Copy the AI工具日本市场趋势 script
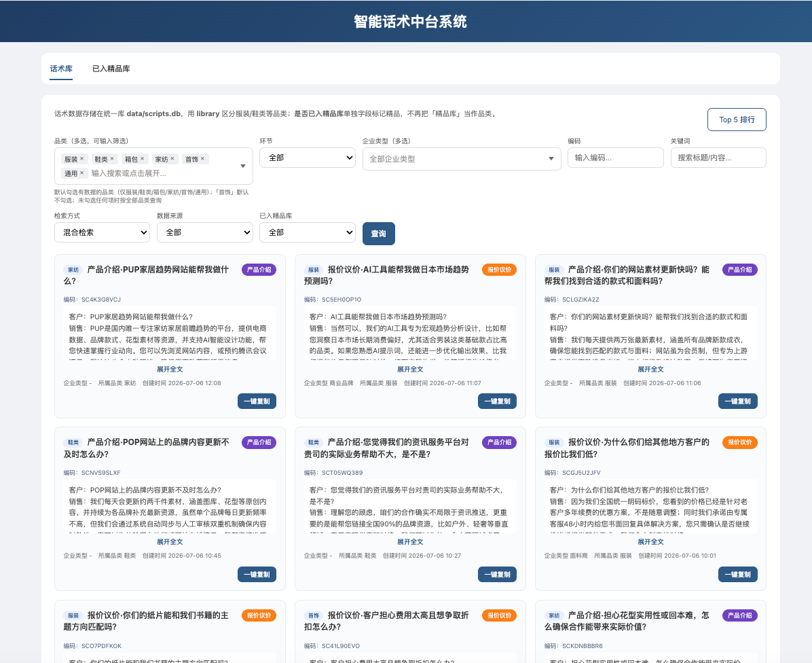This screenshot has height=663, width=812. point(497,401)
